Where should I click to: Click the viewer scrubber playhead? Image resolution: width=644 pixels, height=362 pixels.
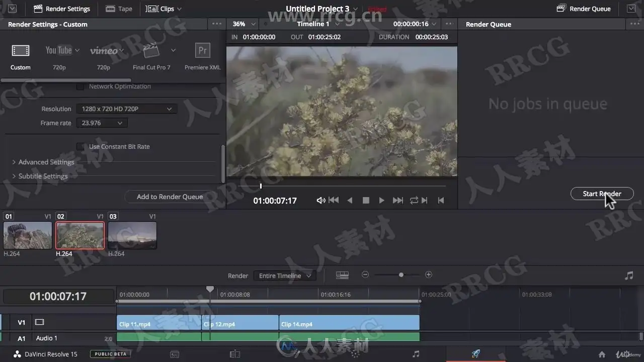click(261, 186)
